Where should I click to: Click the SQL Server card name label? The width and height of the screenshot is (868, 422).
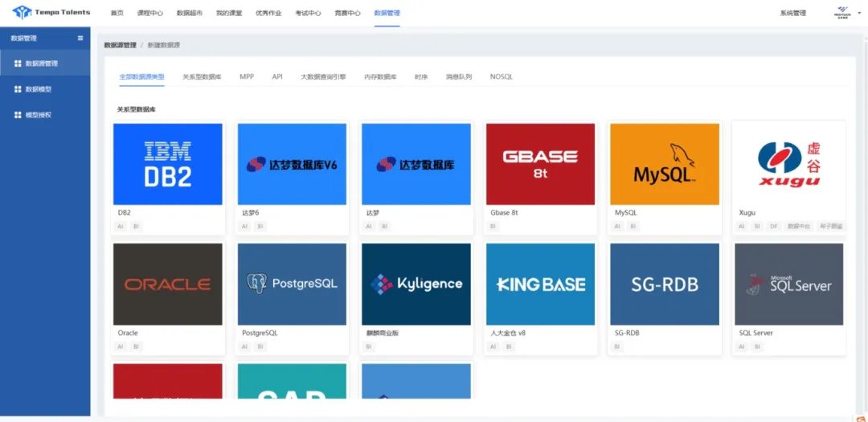click(755, 333)
